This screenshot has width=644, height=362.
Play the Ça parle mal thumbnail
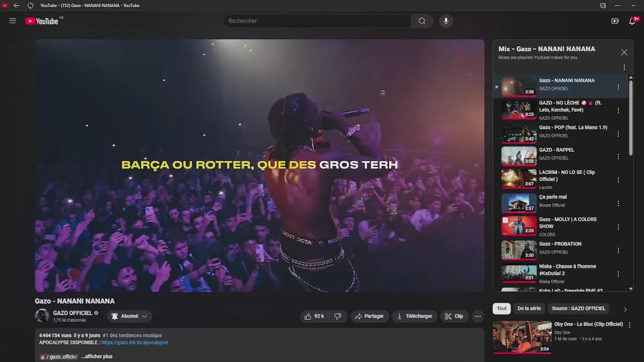click(519, 203)
